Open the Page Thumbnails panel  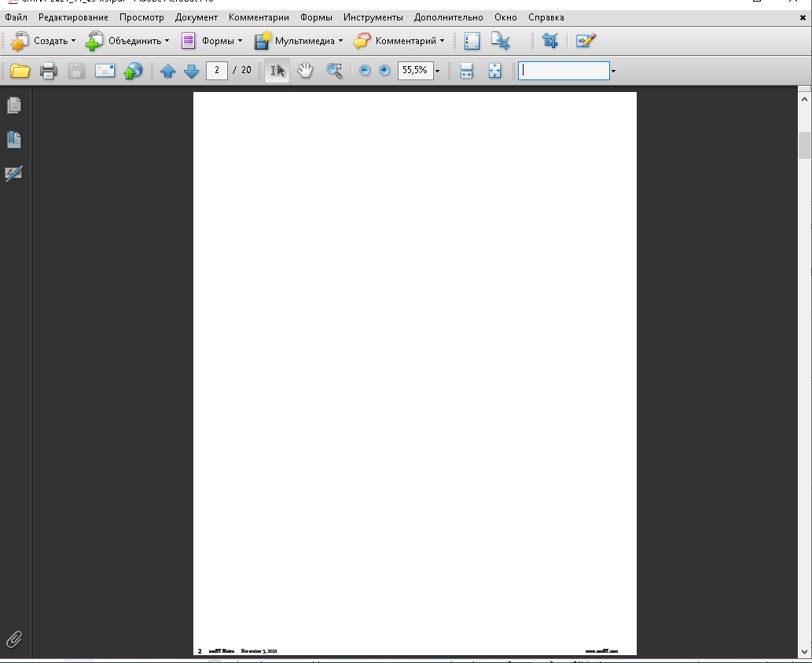[x=14, y=105]
